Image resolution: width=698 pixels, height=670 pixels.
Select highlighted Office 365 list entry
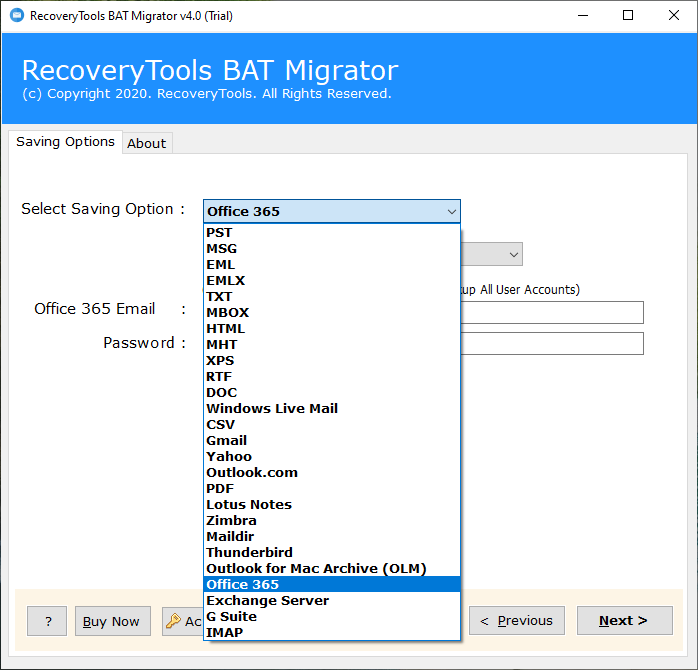click(332, 585)
